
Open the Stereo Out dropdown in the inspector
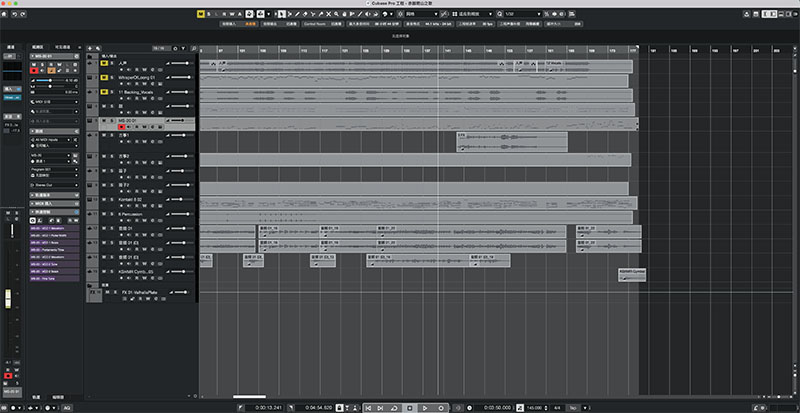pos(55,185)
